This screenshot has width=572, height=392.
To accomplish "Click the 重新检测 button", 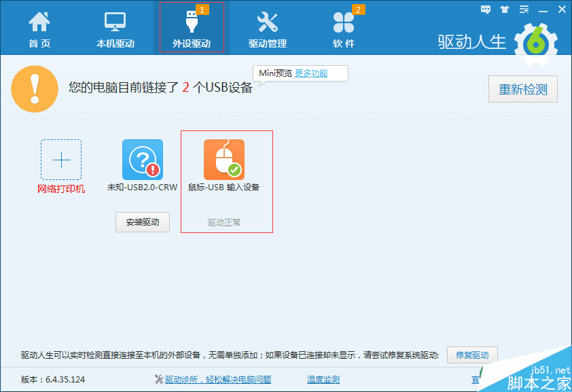I will (x=522, y=89).
